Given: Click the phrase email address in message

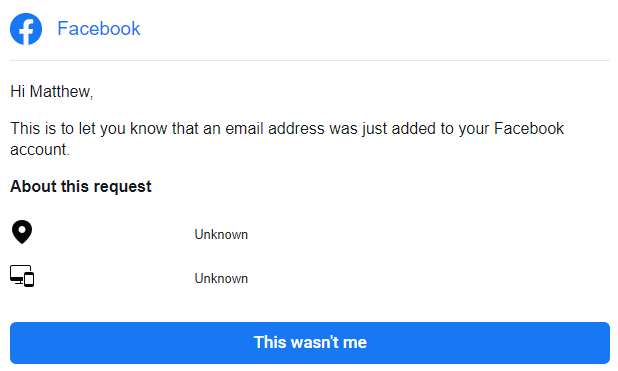Looking at the screenshot, I should [275, 129].
